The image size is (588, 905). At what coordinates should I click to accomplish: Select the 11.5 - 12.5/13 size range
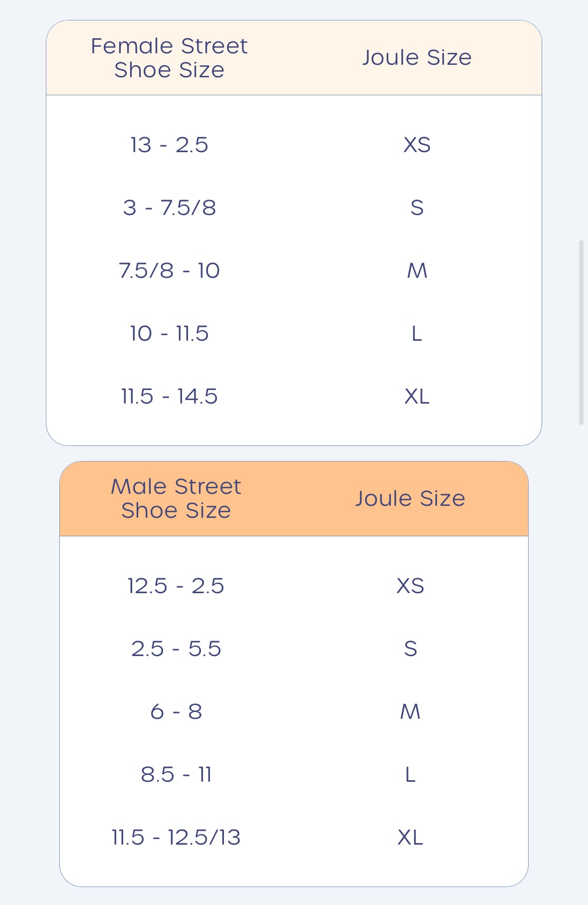click(x=176, y=838)
